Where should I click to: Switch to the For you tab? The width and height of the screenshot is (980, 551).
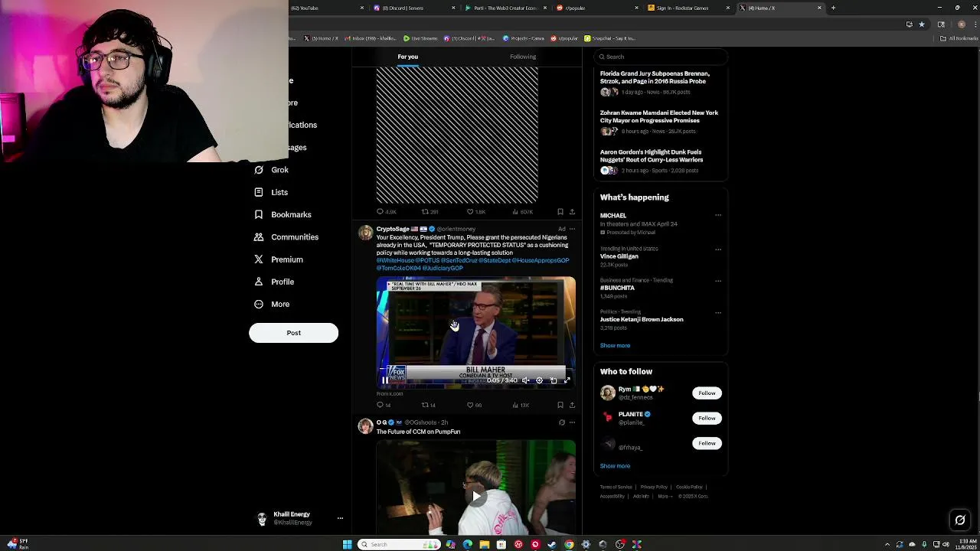(407, 57)
